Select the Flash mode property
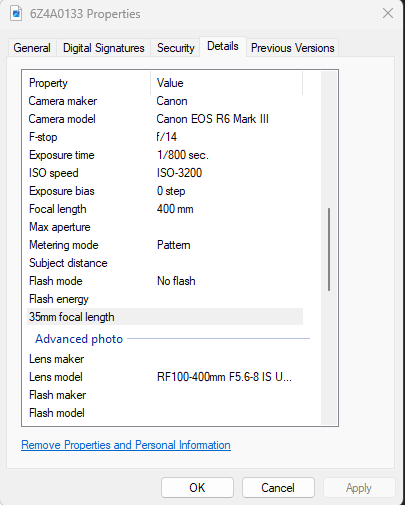 pos(56,281)
